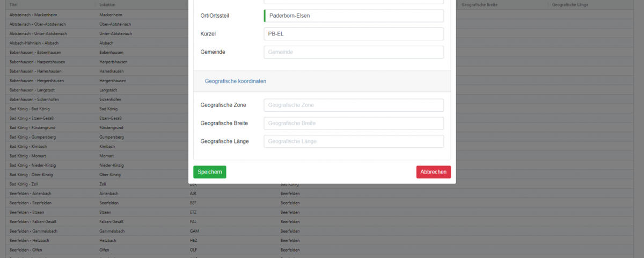
Task: Click the Speichern button
Action: 209,172
